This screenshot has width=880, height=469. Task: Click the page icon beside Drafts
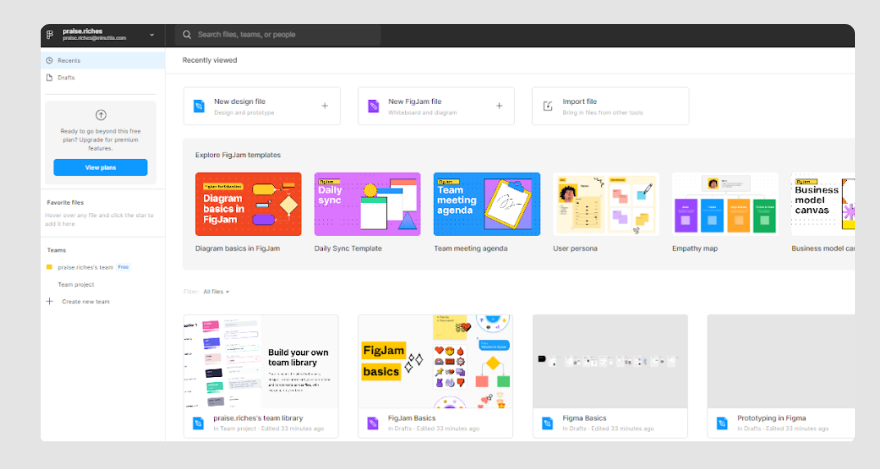tap(49, 77)
